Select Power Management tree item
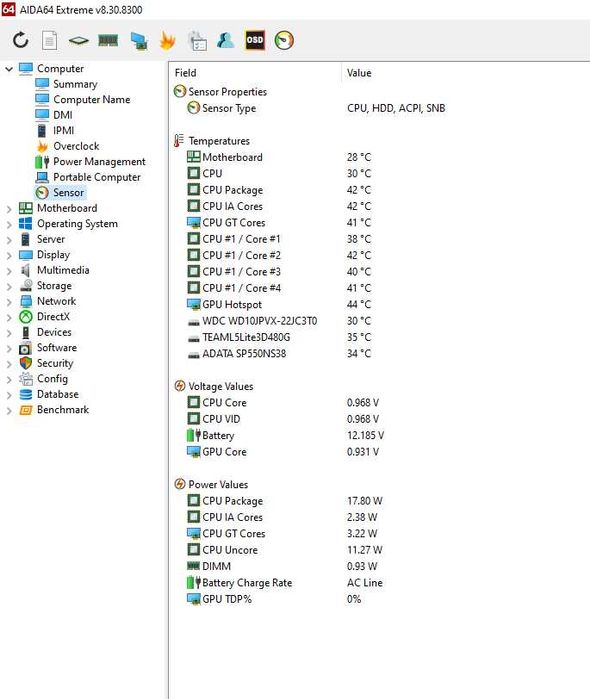Screen dimensions: 590x699 pos(99,161)
